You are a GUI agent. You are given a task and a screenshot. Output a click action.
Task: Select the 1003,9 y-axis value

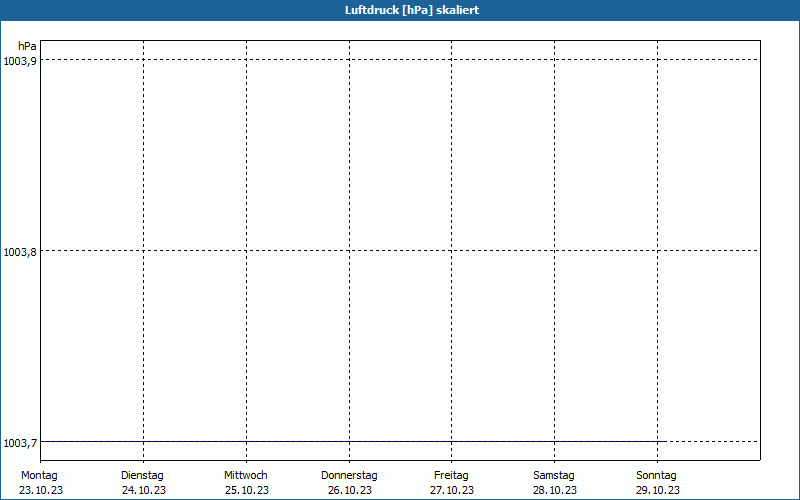[x=20, y=61]
